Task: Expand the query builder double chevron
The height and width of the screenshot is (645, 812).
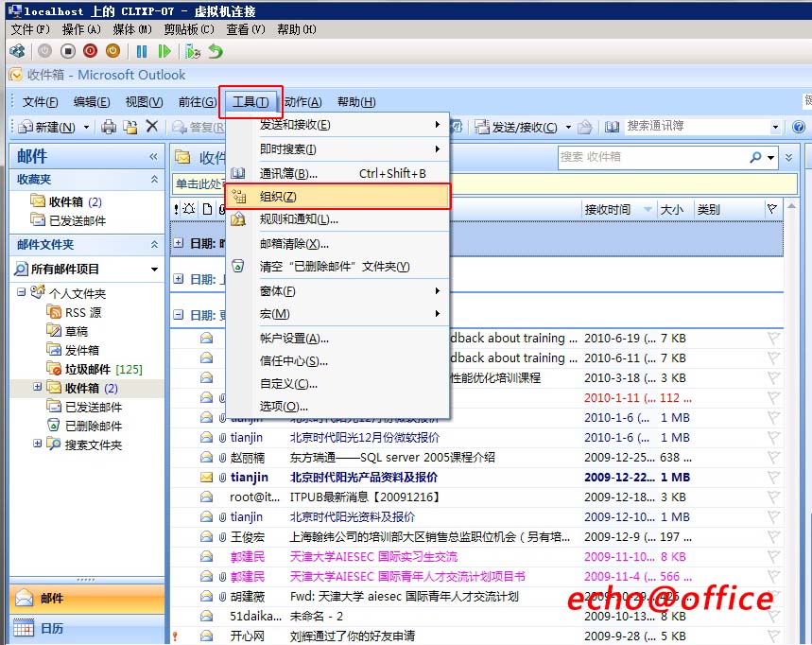Action: tap(788, 157)
